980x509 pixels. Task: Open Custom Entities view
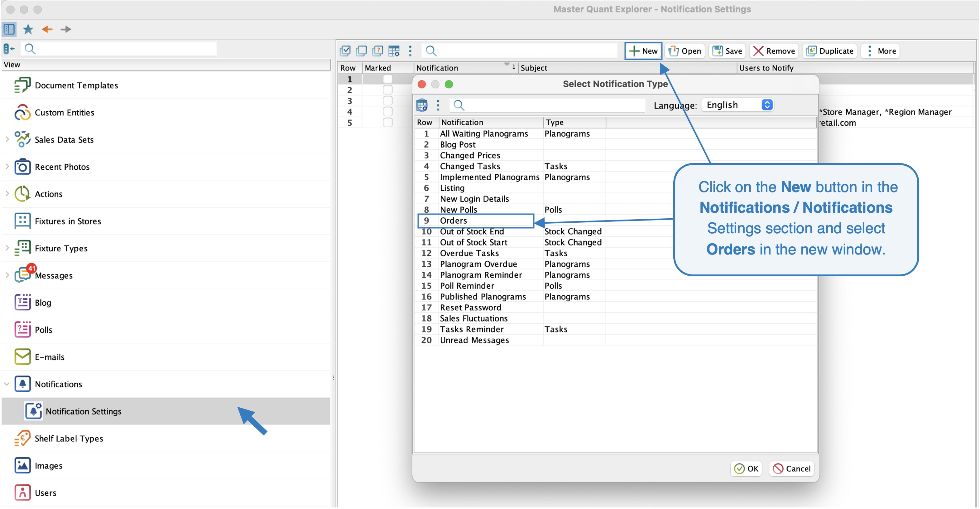pyautogui.click(x=166, y=113)
